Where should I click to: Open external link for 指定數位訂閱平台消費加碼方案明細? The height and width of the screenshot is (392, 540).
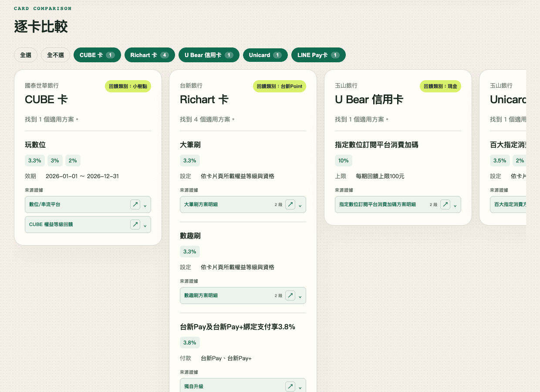pos(445,204)
